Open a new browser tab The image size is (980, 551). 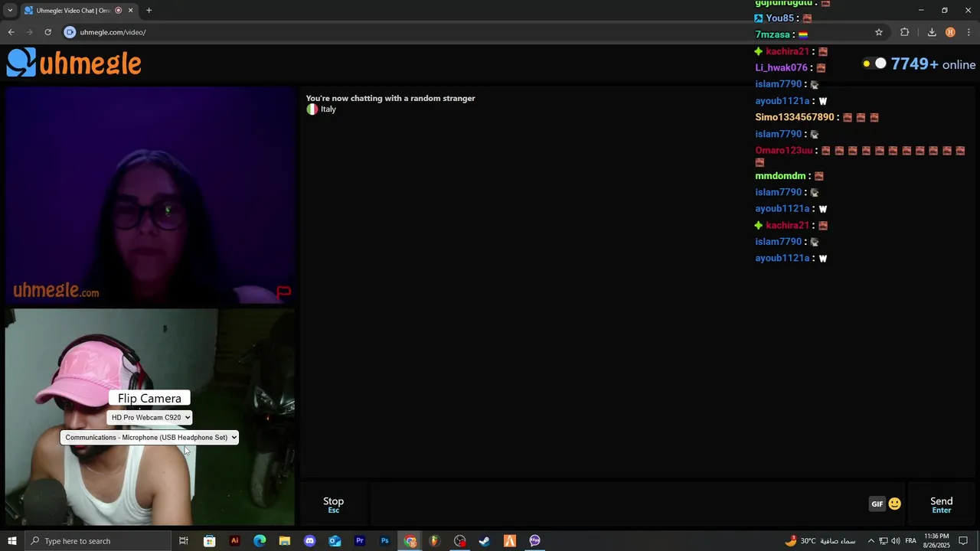tap(149, 11)
